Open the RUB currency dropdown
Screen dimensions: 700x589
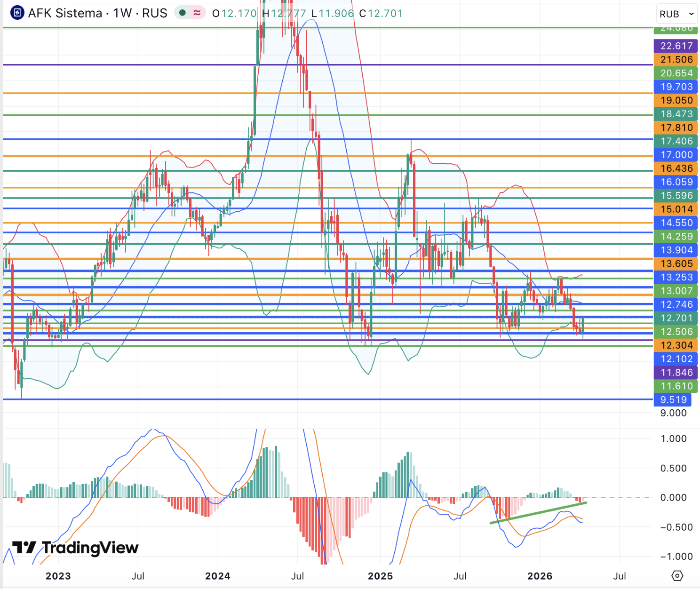(x=676, y=14)
